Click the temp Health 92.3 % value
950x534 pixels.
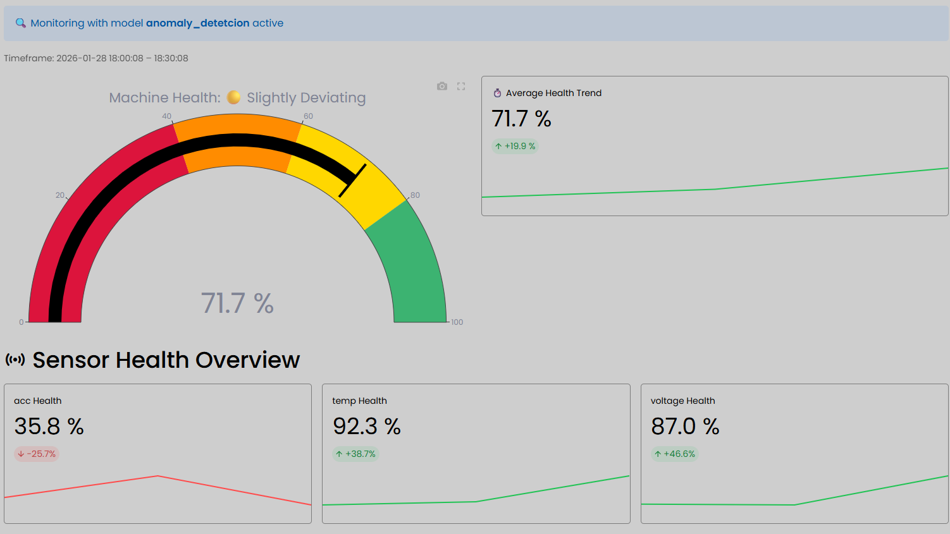tap(367, 427)
